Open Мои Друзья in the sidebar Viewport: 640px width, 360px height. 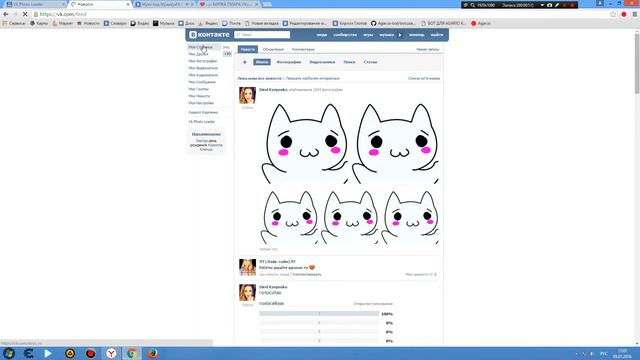198,54
